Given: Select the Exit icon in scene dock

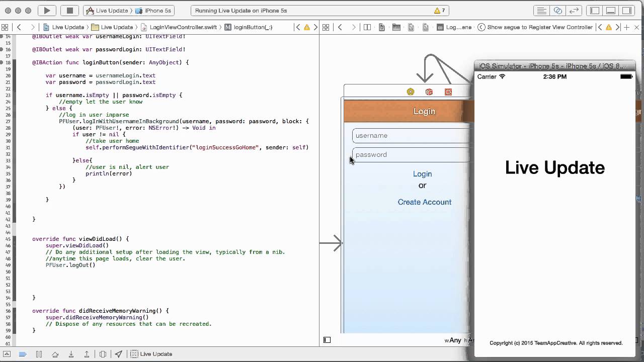Looking at the screenshot, I should pos(448,92).
